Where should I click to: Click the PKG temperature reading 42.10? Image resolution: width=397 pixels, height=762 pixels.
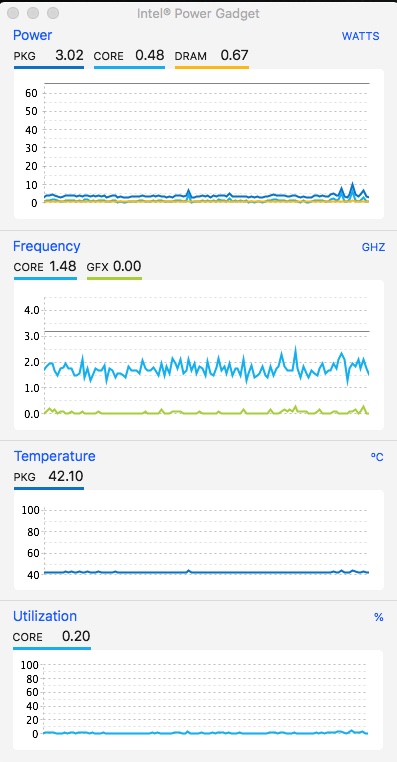point(66,476)
